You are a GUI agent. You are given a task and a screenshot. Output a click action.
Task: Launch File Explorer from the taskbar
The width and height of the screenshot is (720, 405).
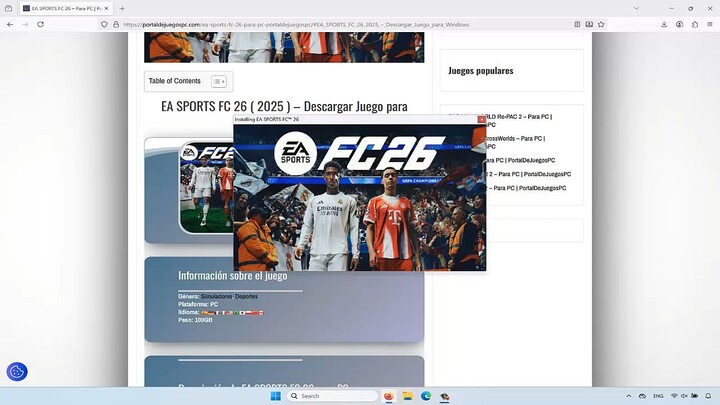pos(407,396)
